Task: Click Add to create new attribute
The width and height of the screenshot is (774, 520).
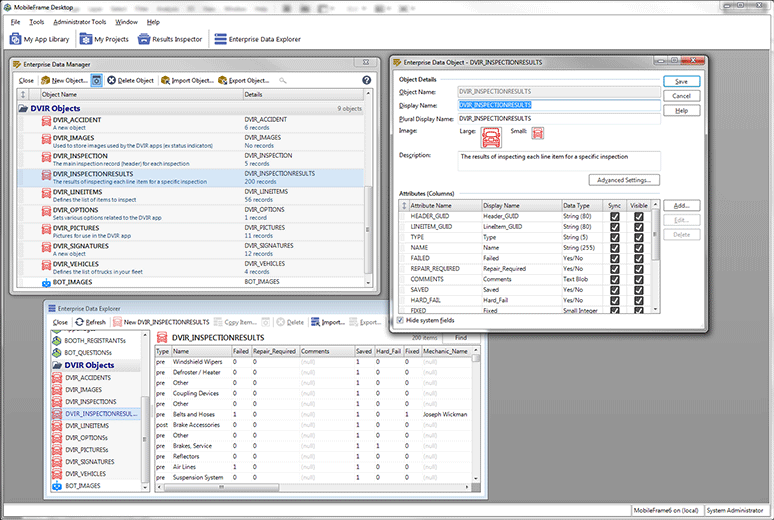Action: (x=681, y=205)
